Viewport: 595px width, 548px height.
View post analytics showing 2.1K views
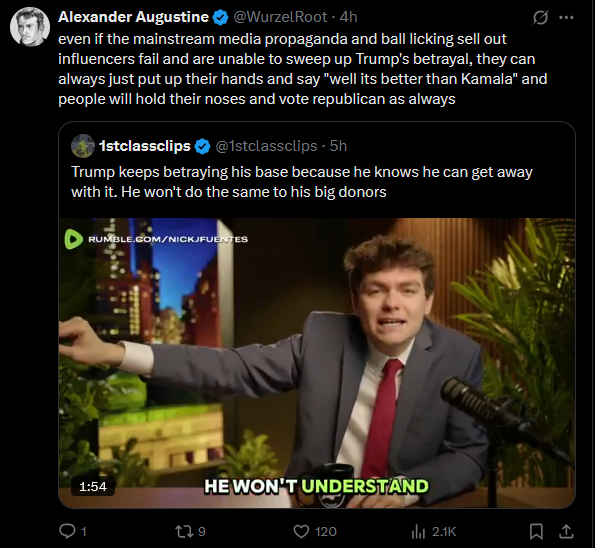(x=433, y=531)
